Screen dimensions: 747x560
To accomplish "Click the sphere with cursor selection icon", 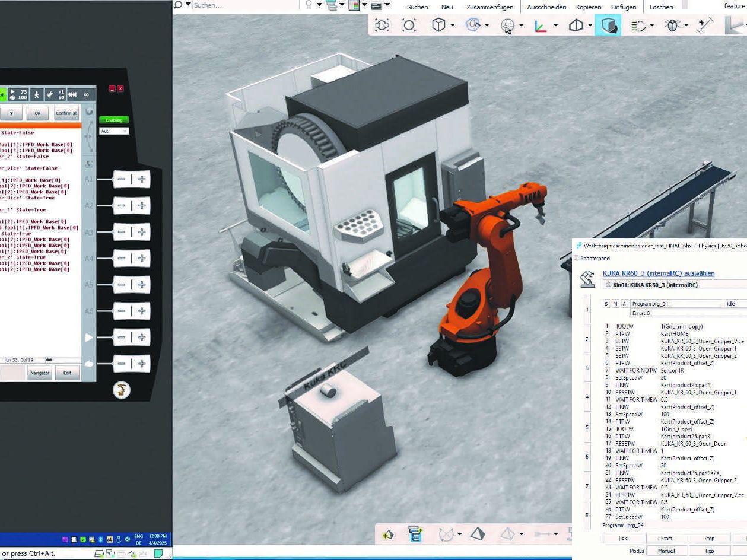I will coord(507,26).
